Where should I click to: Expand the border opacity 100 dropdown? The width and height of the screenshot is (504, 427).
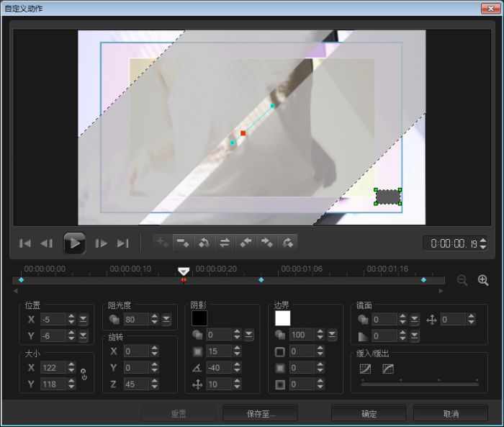[332, 335]
